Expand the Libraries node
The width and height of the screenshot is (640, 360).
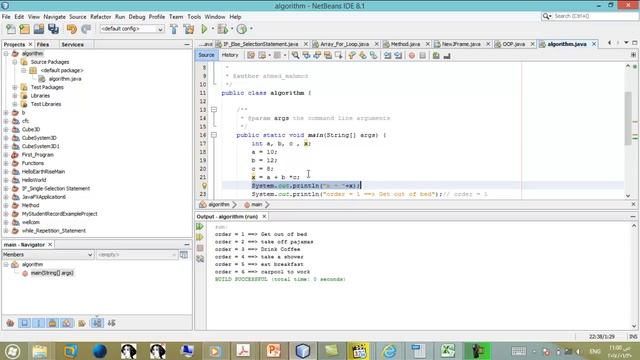point(15,96)
